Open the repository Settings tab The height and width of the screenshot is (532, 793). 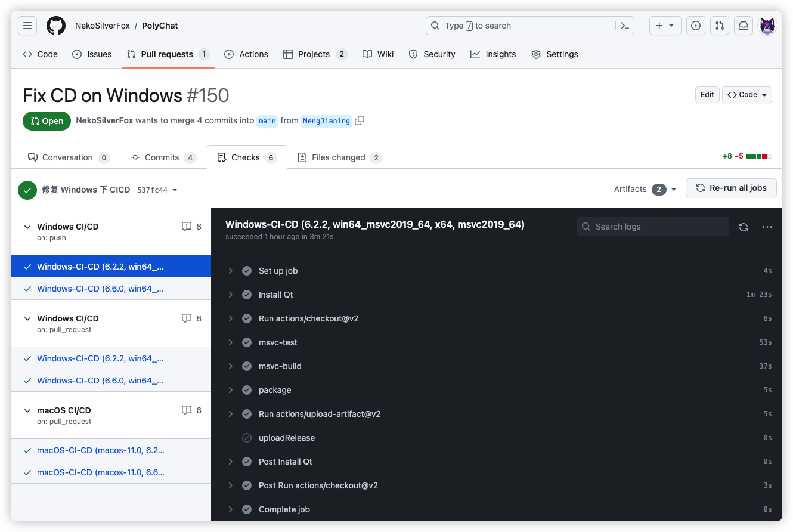(x=555, y=54)
